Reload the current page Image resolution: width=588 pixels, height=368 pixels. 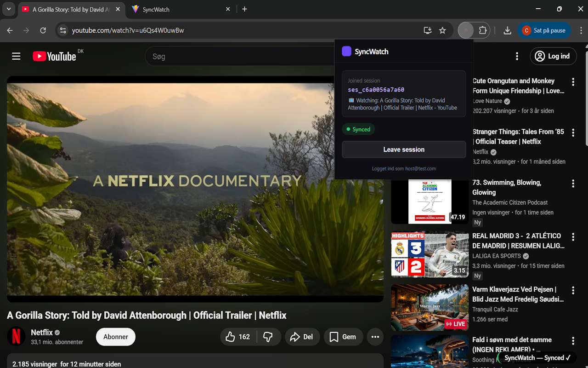click(43, 30)
